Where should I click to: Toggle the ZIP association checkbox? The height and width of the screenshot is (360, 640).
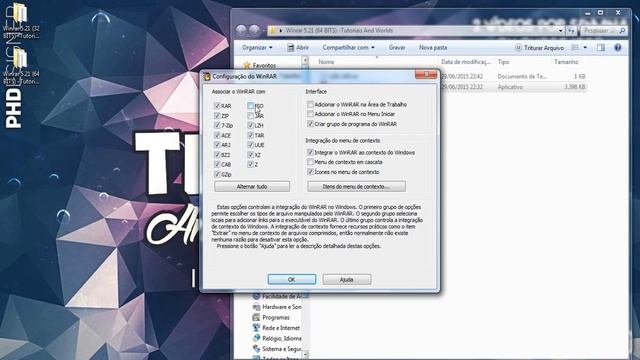coord(217,116)
